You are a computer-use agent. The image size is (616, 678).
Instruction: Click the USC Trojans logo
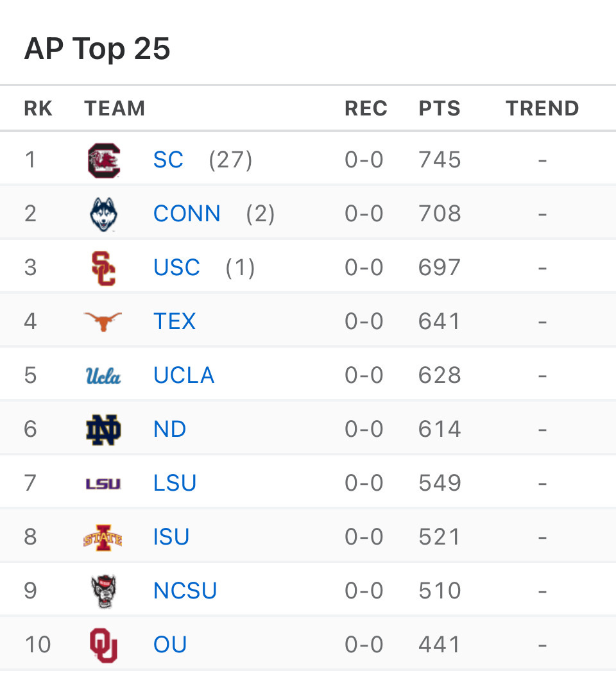[103, 268]
